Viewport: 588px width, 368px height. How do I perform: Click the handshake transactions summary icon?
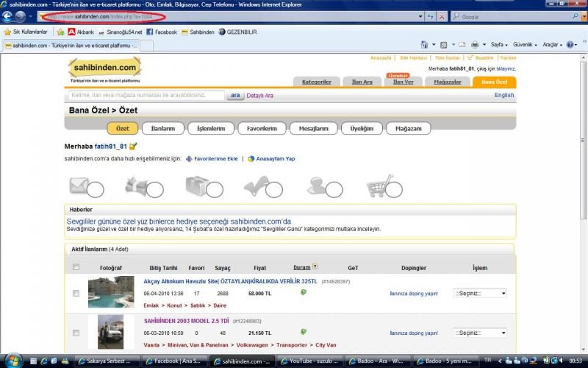click(x=140, y=185)
